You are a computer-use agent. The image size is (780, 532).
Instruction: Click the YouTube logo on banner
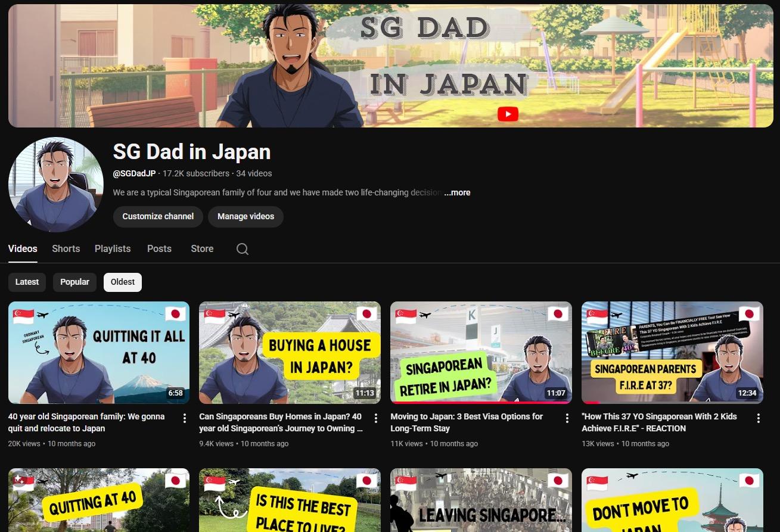click(x=508, y=114)
